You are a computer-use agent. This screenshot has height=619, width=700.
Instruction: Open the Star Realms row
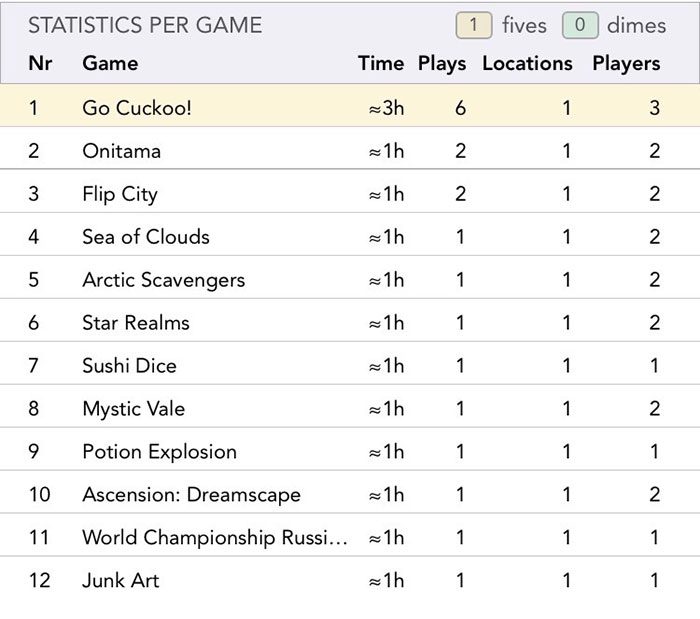point(350,320)
